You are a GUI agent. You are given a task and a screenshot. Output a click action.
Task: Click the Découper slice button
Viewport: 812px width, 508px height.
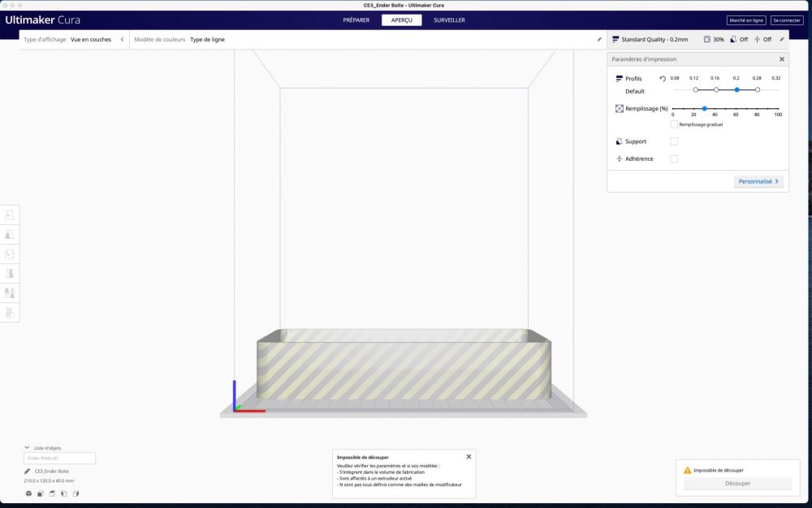coord(737,483)
